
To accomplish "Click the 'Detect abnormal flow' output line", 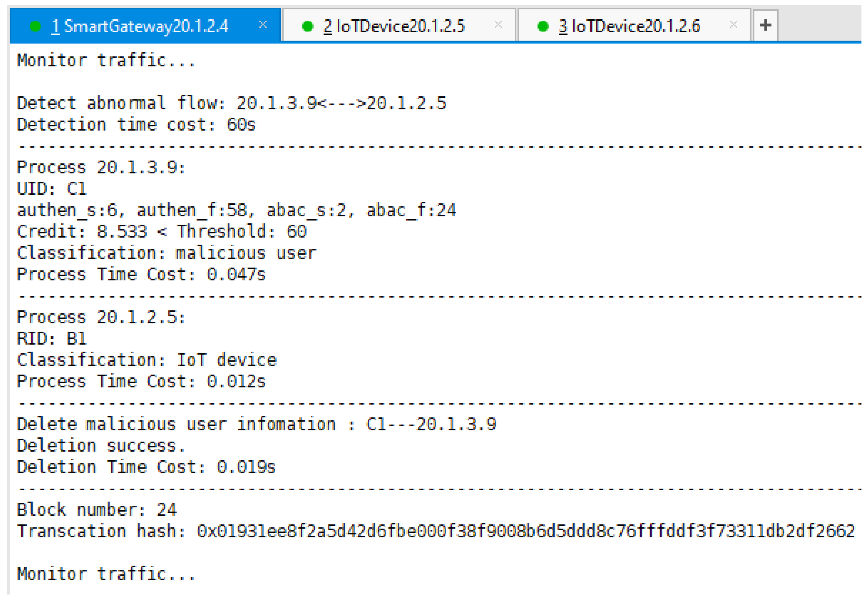I will pyautogui.click(x=231, y=103).
